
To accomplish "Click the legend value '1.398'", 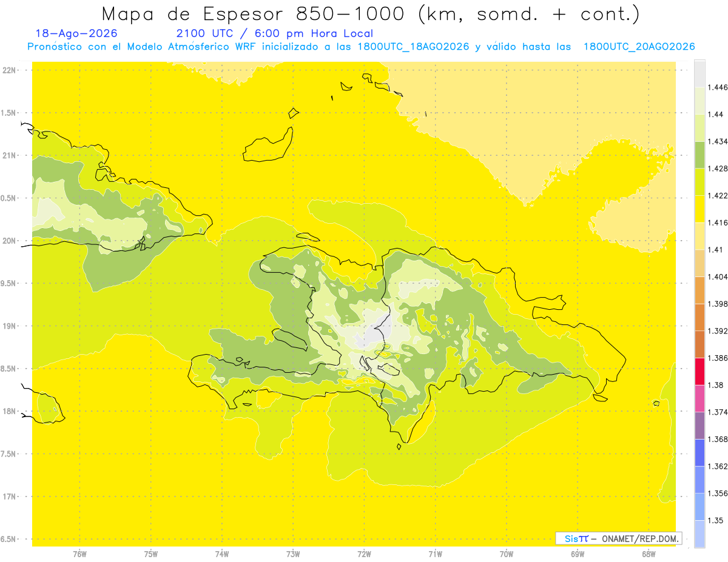I will (717, 304).
